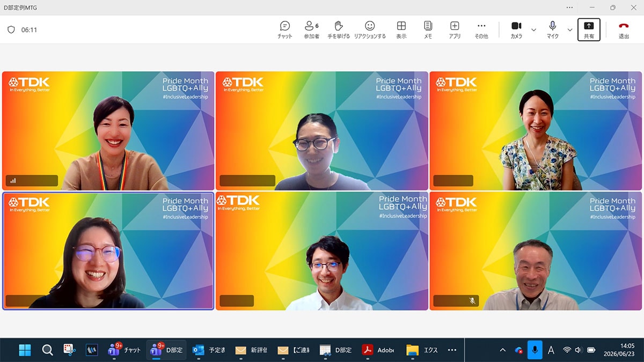Open the File Explorer エクス window
The width and height of the screenshot is (644, 362).
pyautogui.click(x=422, y=350)
